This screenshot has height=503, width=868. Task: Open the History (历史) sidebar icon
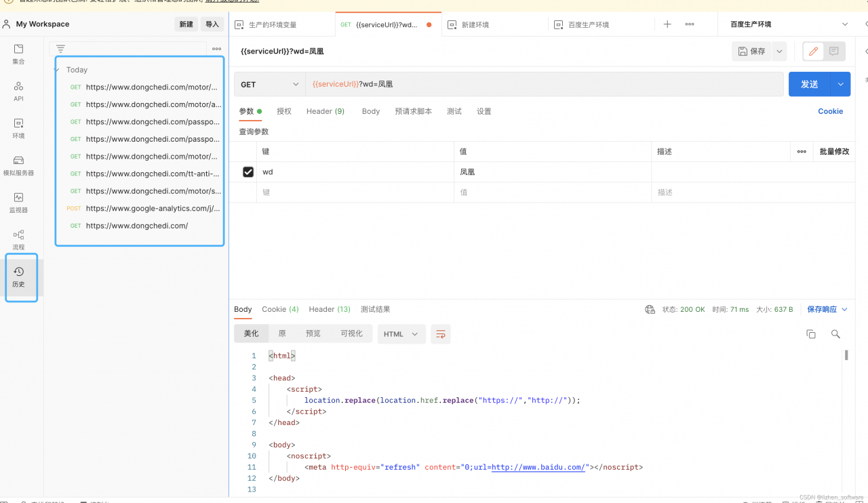click(18, 277)
